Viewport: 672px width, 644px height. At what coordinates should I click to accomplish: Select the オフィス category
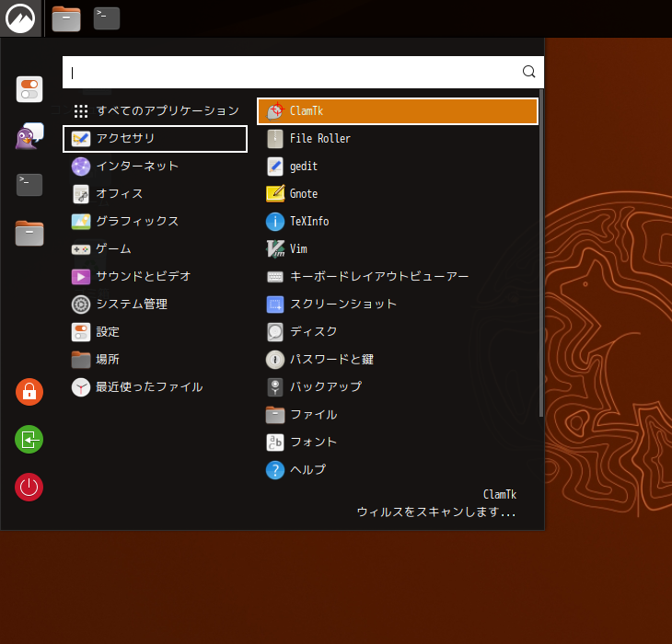click(x=156, y=193)
